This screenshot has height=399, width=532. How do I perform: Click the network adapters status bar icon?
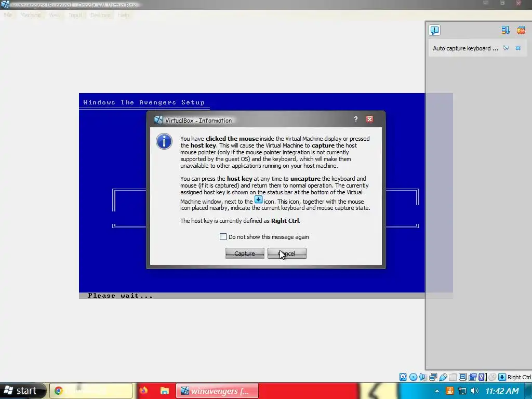click(x=433, y=377)
